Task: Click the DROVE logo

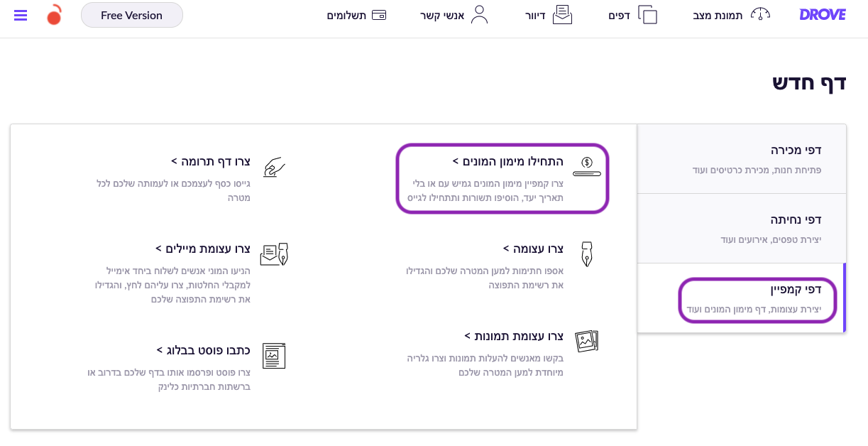Action: (823, 15)
